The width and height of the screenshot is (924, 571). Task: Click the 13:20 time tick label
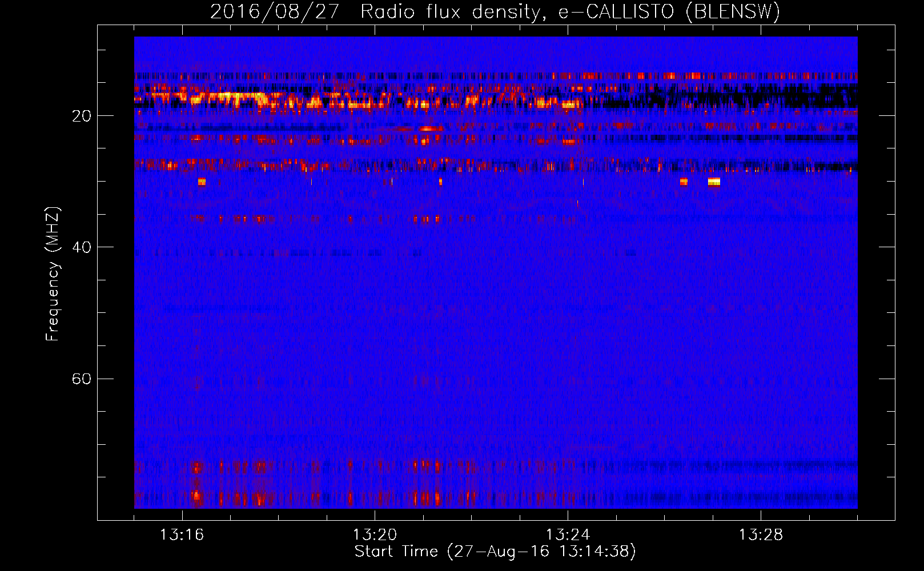pos(375,535)
